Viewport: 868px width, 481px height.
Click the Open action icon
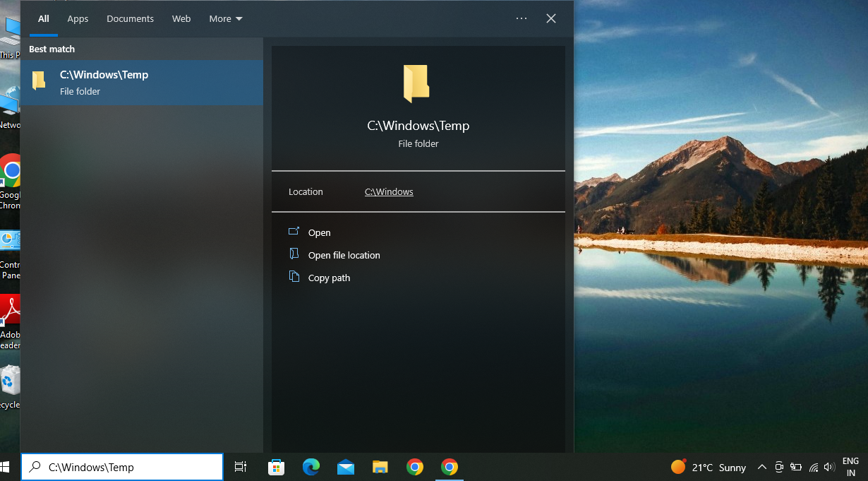[x=294, y=231]
